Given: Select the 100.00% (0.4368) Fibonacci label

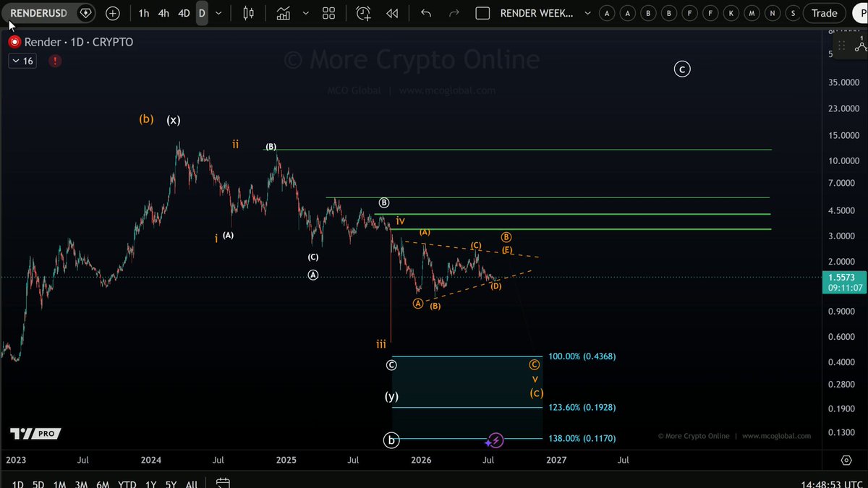Looking at the screenshot, I should point(582,356).
